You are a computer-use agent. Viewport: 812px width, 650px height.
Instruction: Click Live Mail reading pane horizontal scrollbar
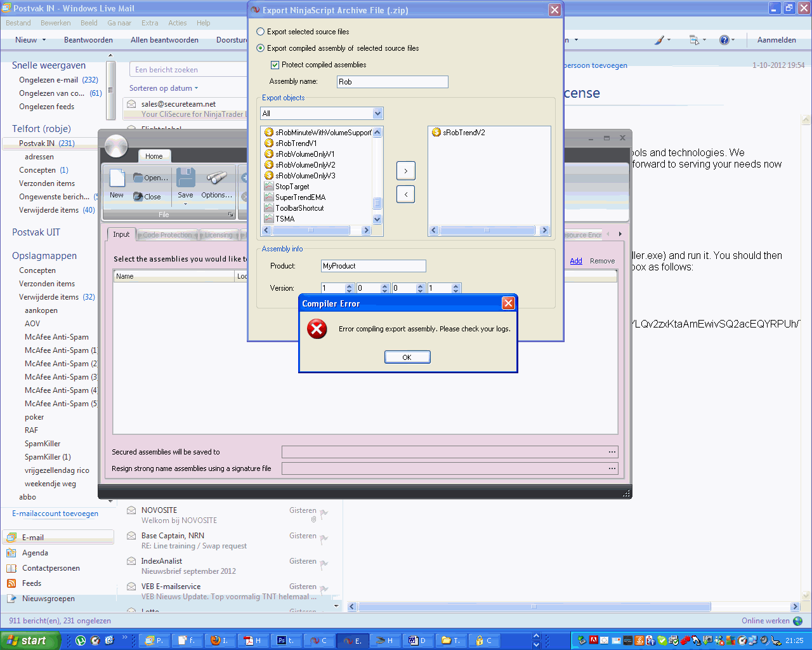[x=572, y=607]
